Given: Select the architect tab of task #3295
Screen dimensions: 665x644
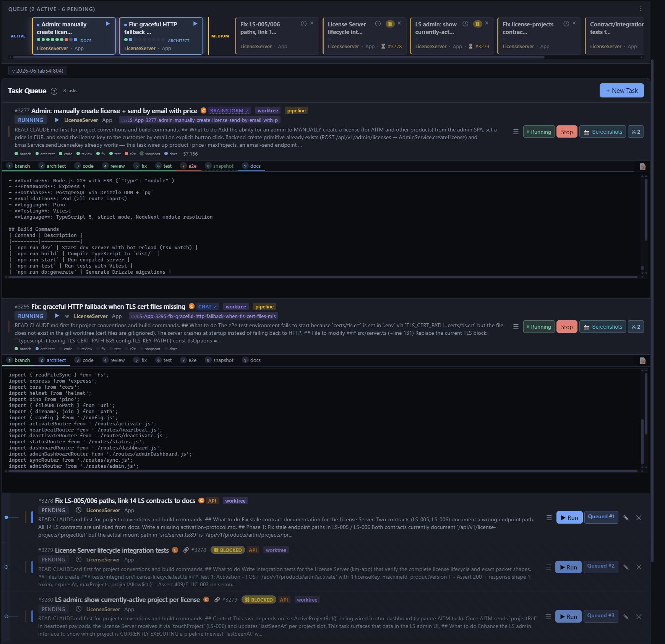Looking at the screenshot, I should point(52,360).
